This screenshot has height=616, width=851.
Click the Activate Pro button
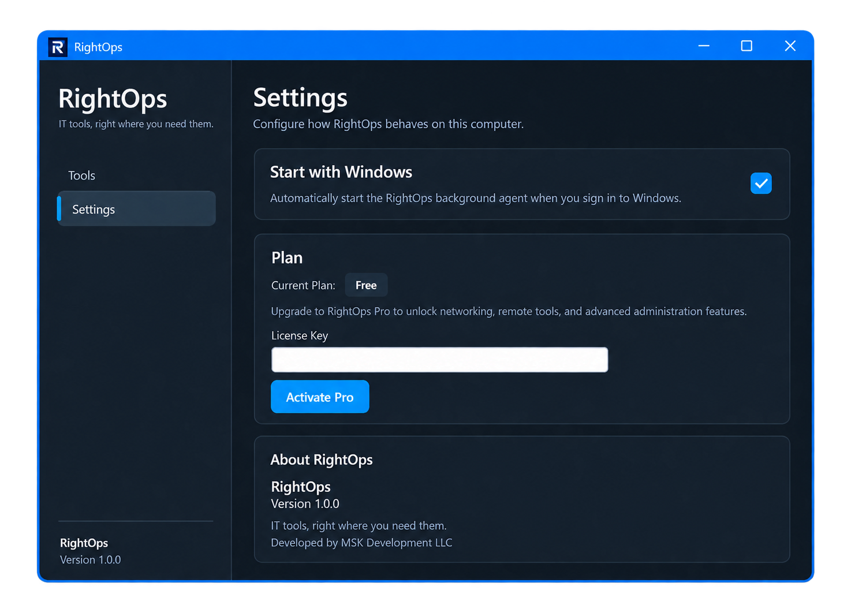point(320,397)
